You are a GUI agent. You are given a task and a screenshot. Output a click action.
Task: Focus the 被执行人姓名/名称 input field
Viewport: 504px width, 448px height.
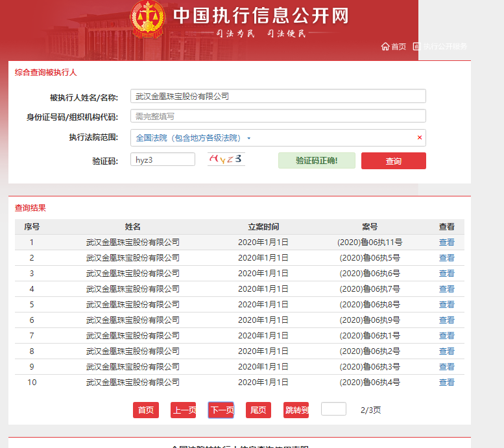278,96
